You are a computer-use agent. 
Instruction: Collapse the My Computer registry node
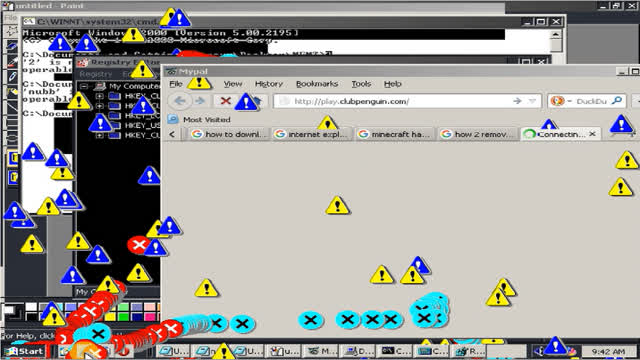(84, 87)
